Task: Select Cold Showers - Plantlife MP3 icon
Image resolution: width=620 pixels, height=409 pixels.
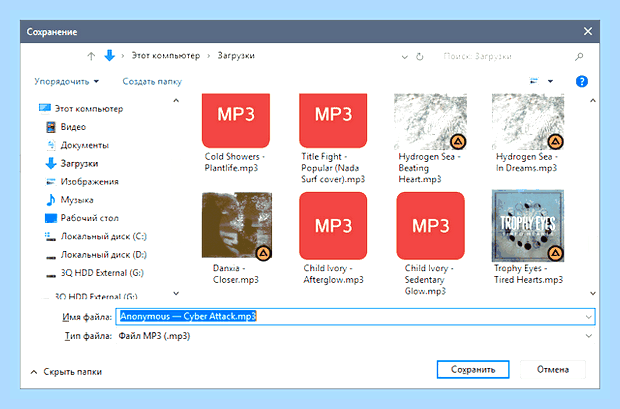Action: (x=236, y=120)
